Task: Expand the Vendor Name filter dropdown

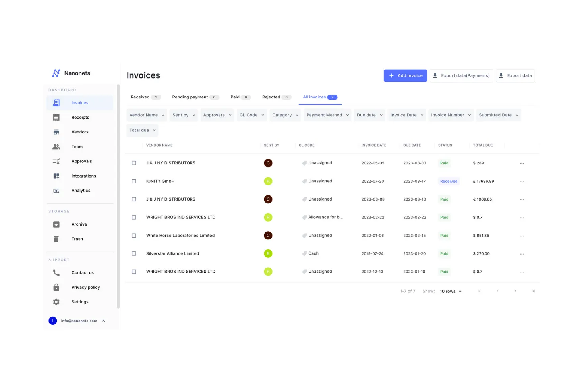Action: coord(147,115)
